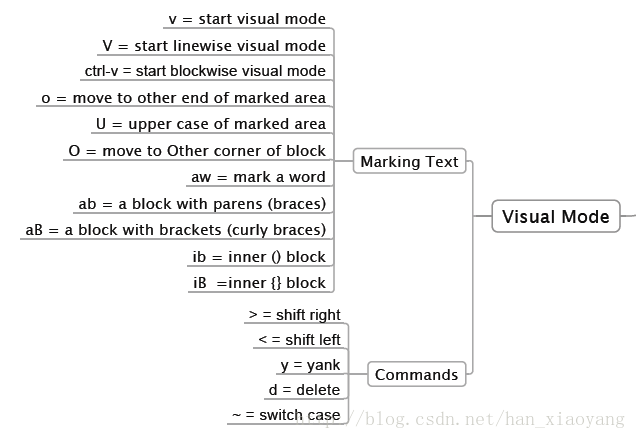Select the '> = shift right' node

tap(295, 315)
